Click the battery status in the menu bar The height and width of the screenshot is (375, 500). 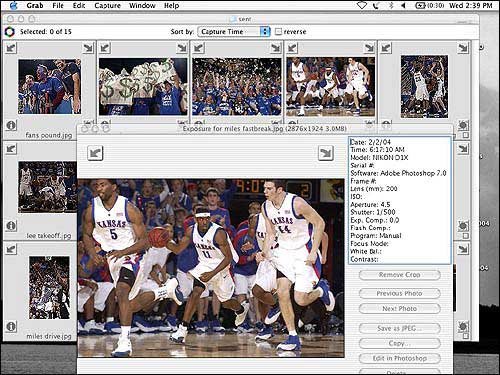click(429, 5)
